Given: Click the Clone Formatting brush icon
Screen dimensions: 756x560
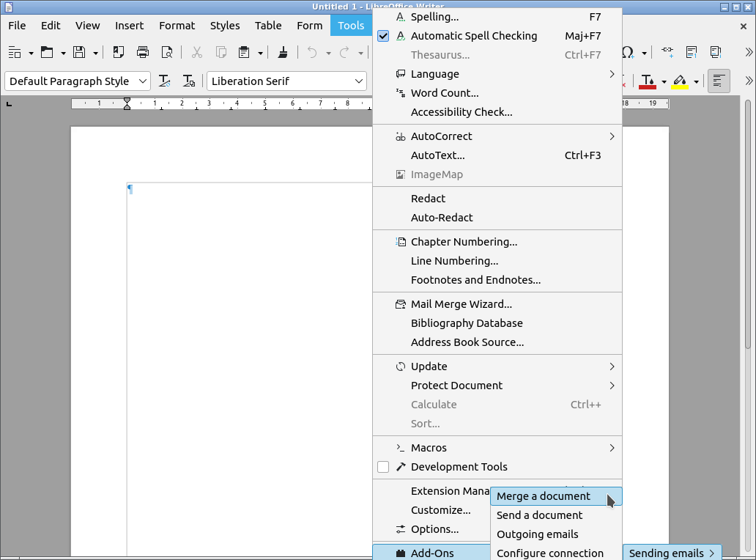Looking at the screenshot, I should (x=283, y=52).
